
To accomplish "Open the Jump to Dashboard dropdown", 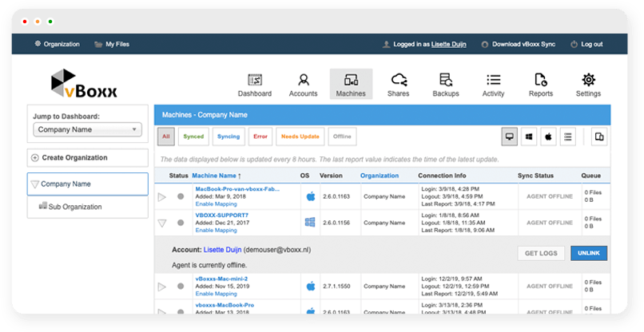I will pos(88,129).
